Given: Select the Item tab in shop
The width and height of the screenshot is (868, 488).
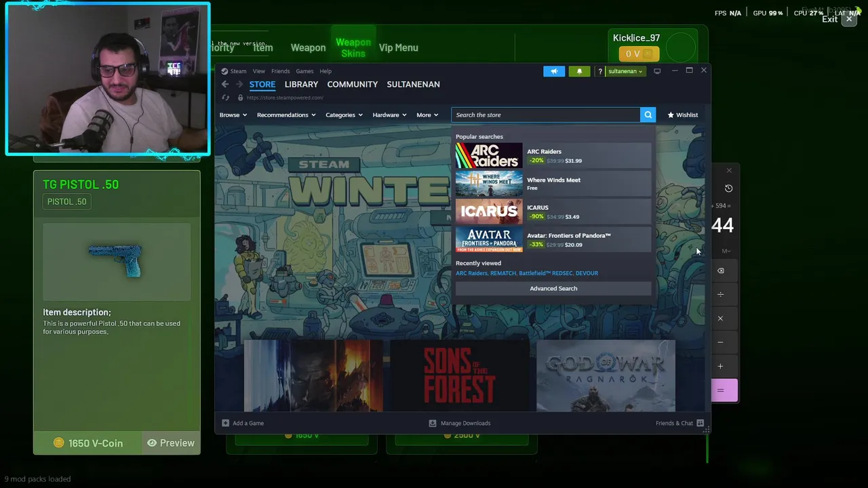Looking at the screenshot, I should pos(263,48).
